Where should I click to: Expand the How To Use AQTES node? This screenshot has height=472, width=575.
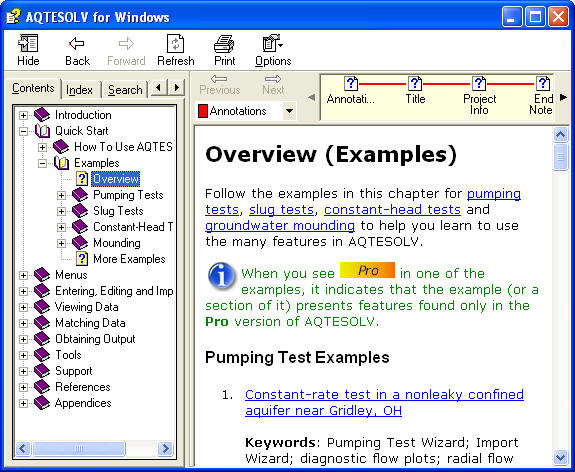pos(43,147)
